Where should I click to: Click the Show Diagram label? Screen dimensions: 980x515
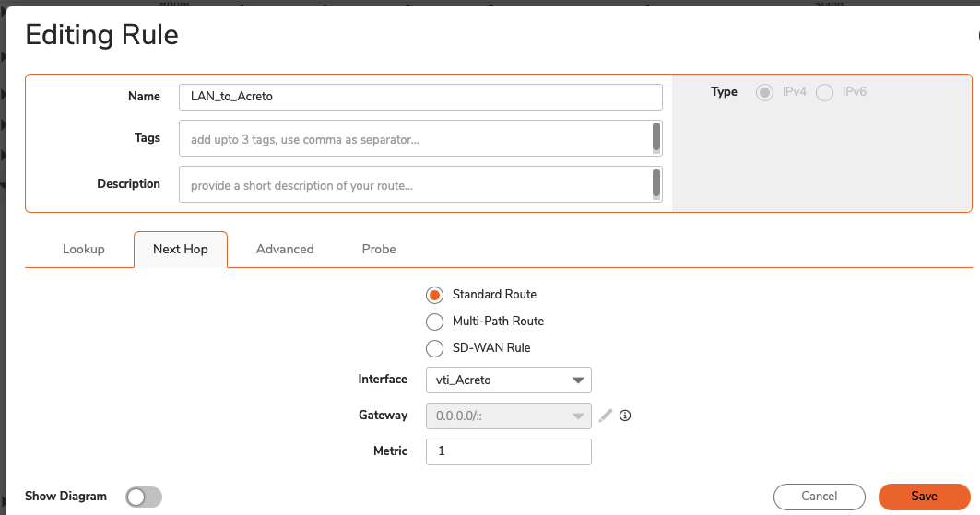tap(65, 497)
